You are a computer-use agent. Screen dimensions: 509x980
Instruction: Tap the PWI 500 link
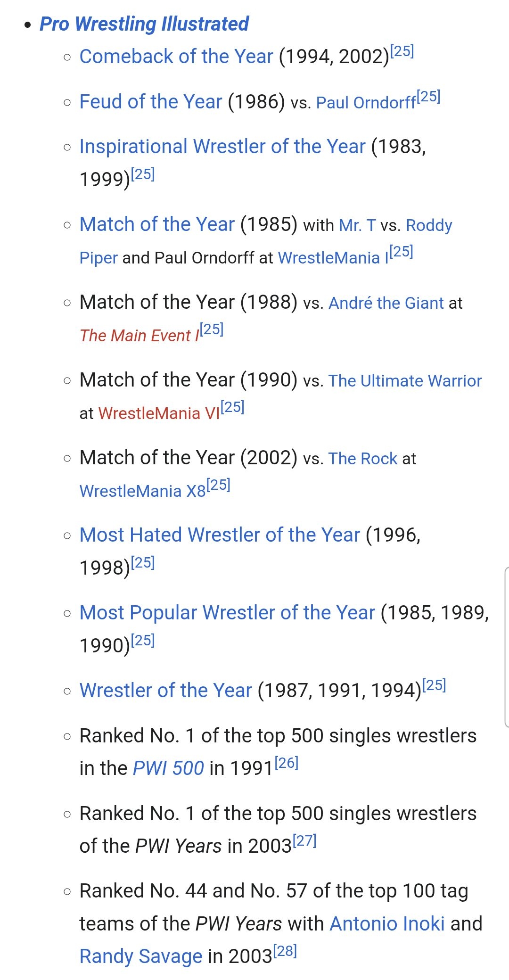coord(168,768)
